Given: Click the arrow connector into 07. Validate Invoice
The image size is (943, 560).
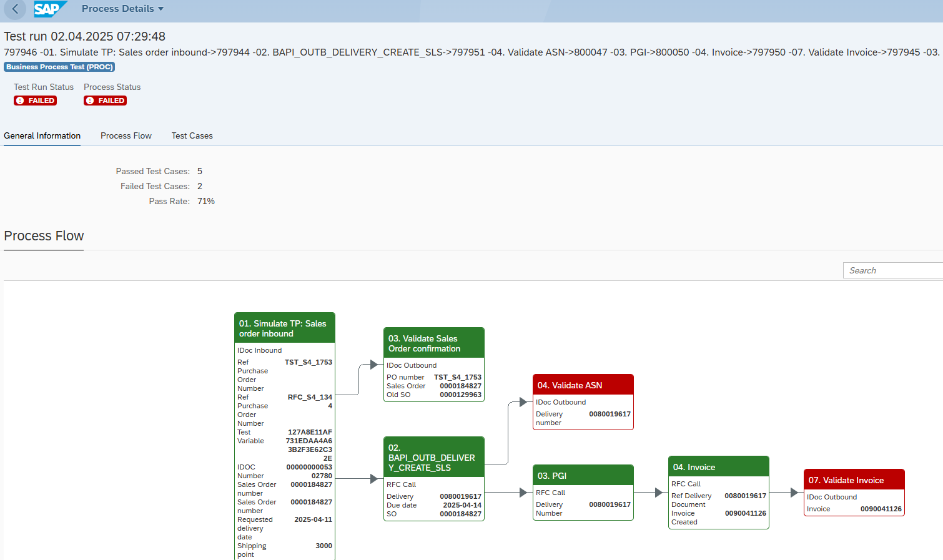Looking at the screenshot, I should pos(794,493).
